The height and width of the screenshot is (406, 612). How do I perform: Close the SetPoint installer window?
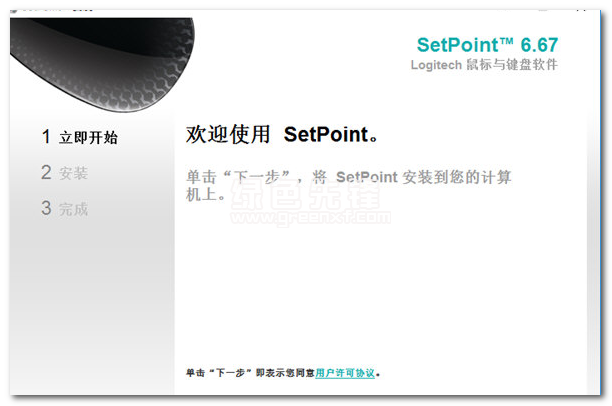(581, 9)
